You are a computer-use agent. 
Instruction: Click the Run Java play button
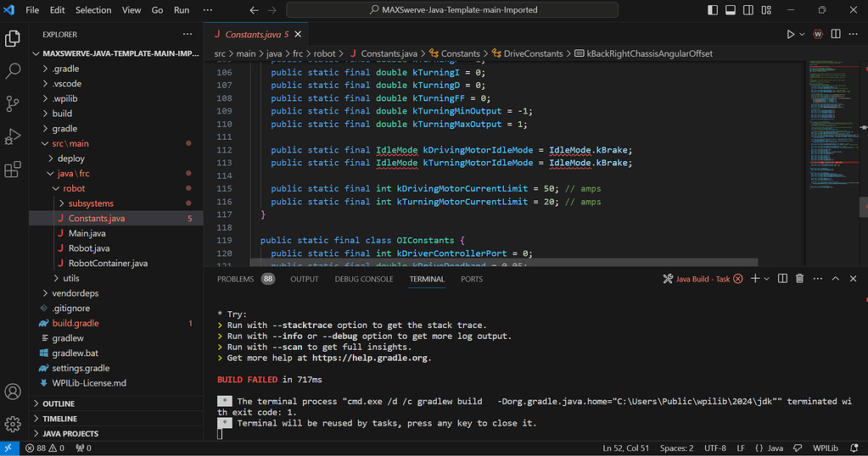pyautogui.click(x=791, y=34)
